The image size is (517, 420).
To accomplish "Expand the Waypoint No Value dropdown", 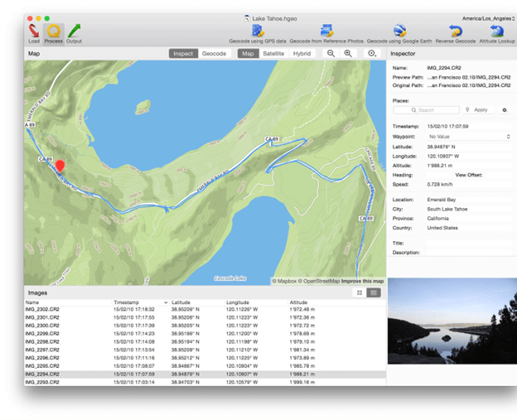I will [x=469, y=137].
